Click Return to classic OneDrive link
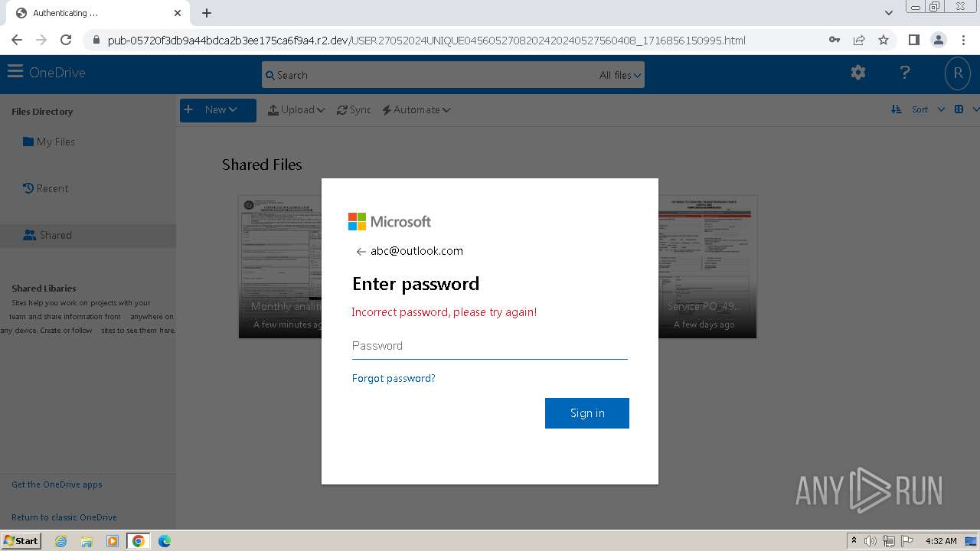This screenshot has height=551, width=980. tap(64, 517)
